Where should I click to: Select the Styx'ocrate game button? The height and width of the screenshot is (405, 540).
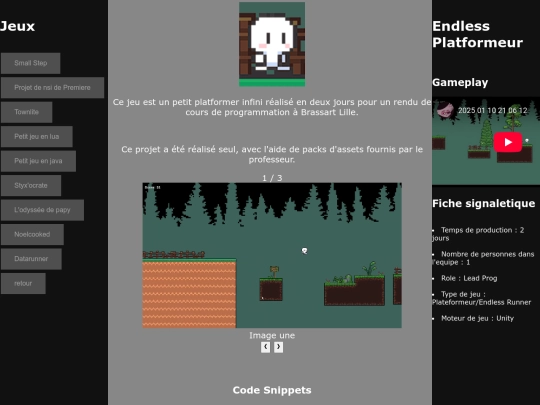[31, 185]
